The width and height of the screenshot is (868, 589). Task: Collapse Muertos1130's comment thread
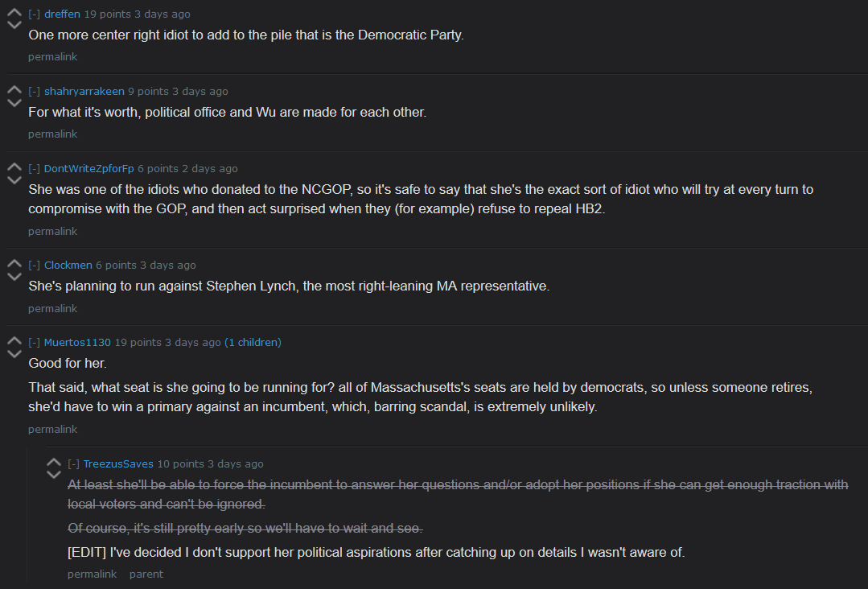(x=35, y=343)
